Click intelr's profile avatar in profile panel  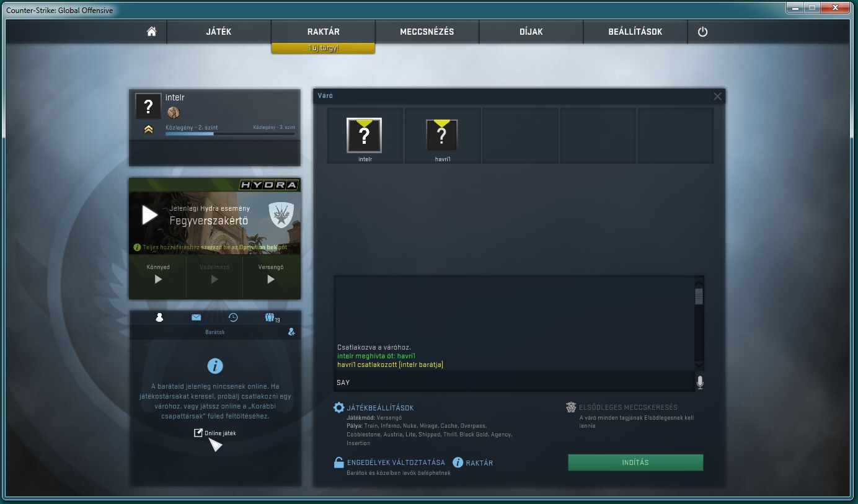148,106
